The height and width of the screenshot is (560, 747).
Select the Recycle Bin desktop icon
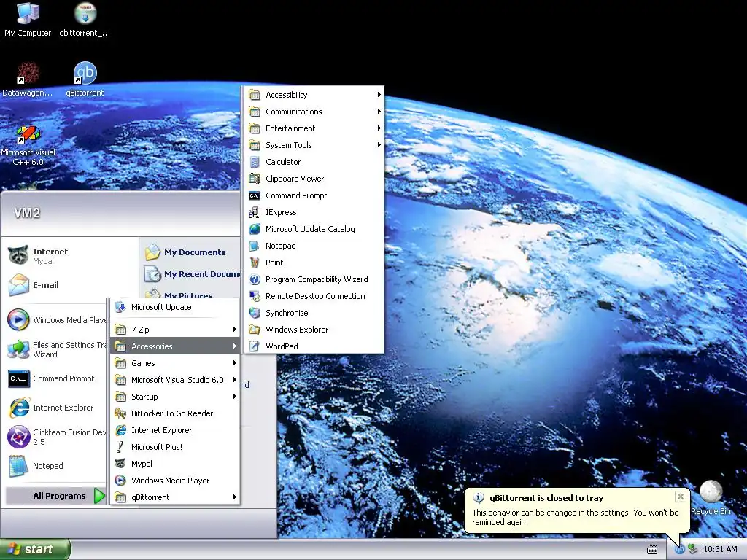pos(711,497)
